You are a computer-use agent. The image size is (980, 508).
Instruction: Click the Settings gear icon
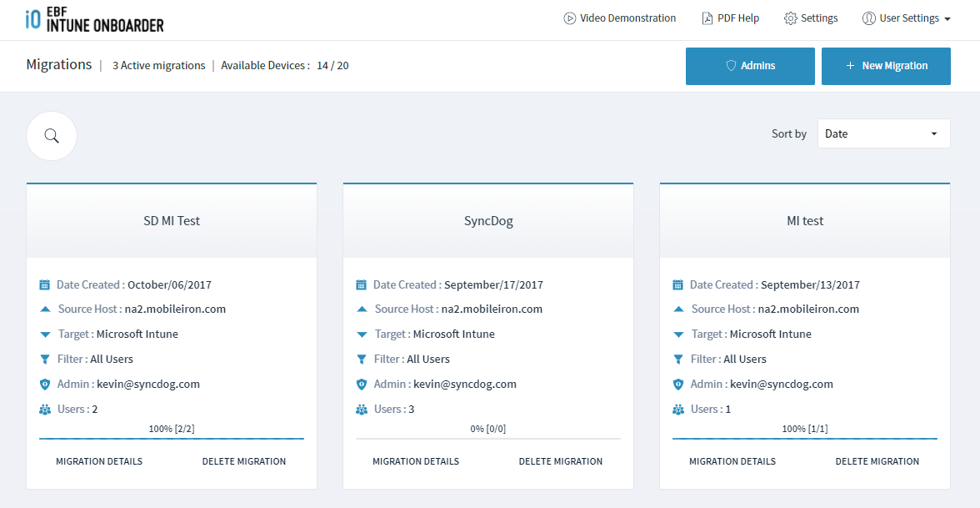click(x=791, y=18)
